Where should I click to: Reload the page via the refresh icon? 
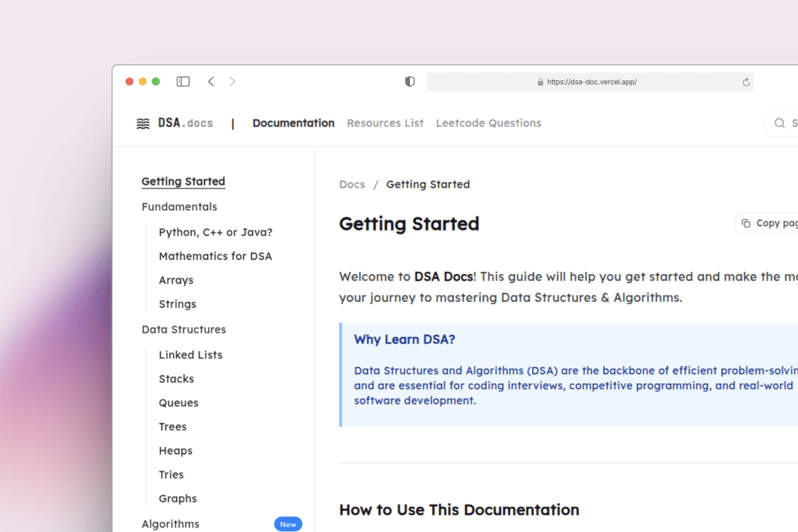(x=746, y=82)
